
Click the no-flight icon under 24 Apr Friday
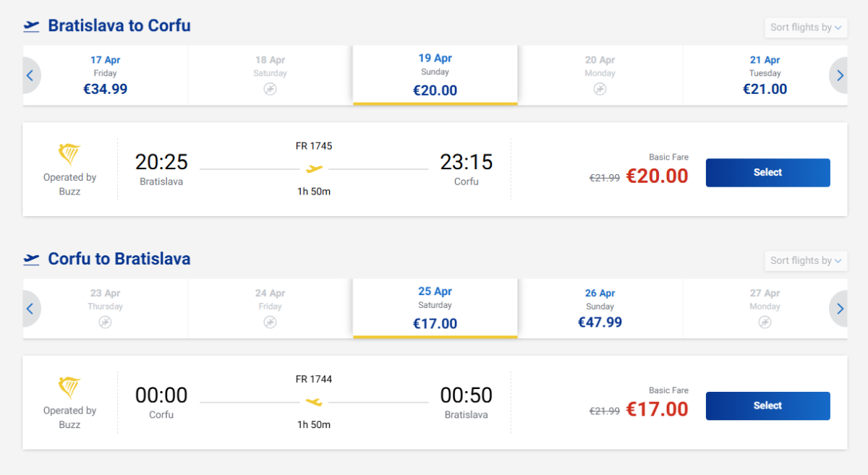(x=270, y=322)
